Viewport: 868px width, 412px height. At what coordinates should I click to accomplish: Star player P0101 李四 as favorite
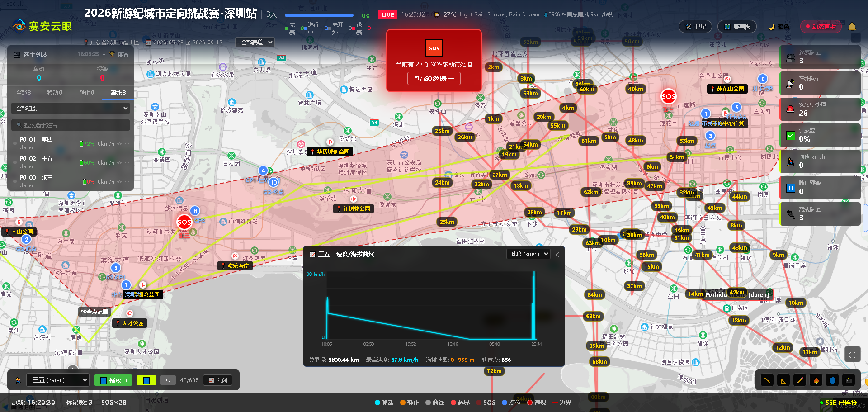119,144
